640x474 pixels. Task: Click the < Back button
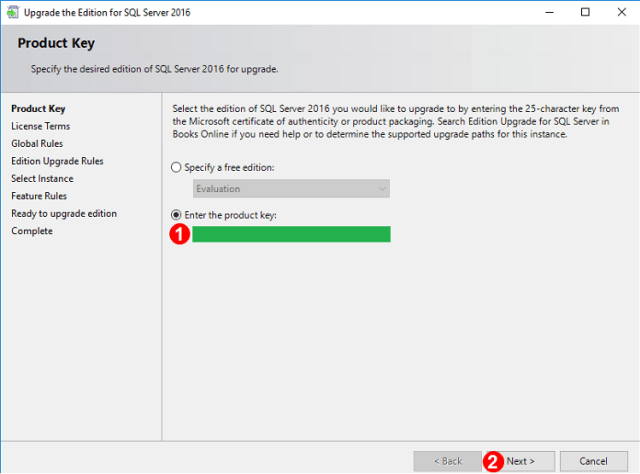448,461
